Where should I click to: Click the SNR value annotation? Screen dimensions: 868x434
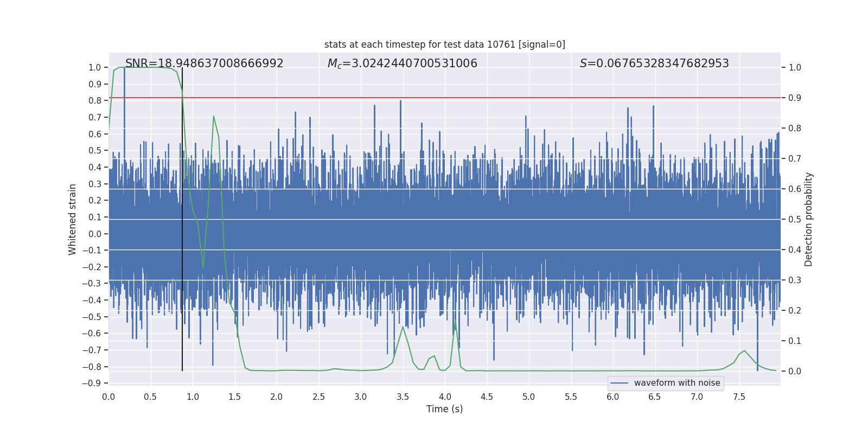tap(204, 63)
